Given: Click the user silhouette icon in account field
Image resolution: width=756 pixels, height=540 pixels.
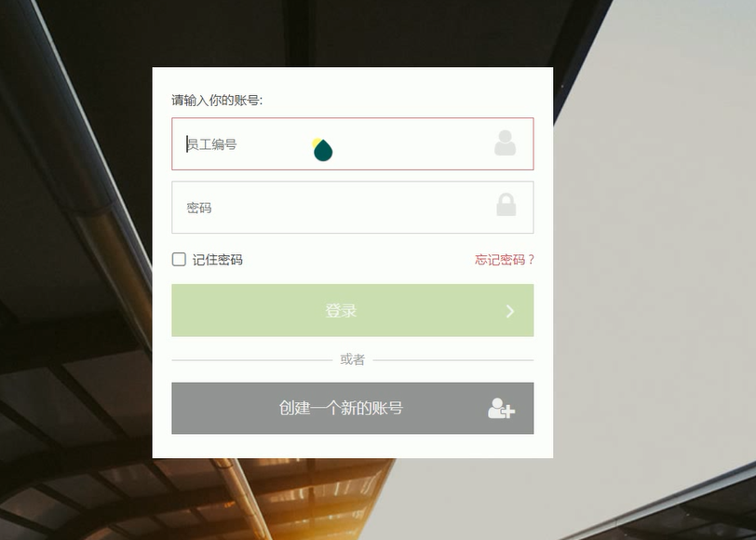Looking at the screenshot, I should click(x=505, y=142).
